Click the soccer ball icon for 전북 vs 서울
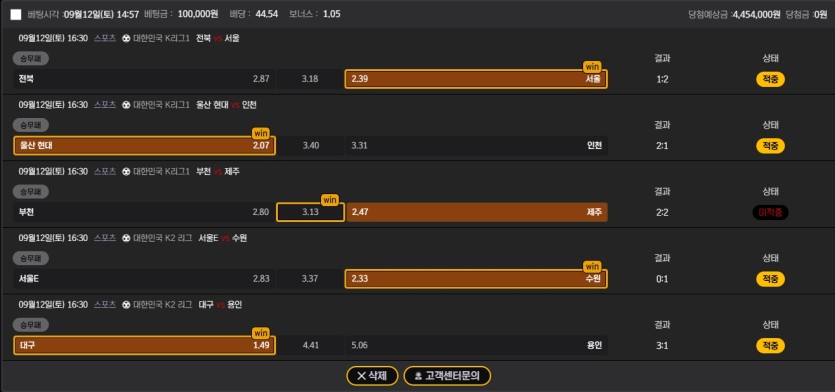The image size is (835, 392). pos(126,38)
